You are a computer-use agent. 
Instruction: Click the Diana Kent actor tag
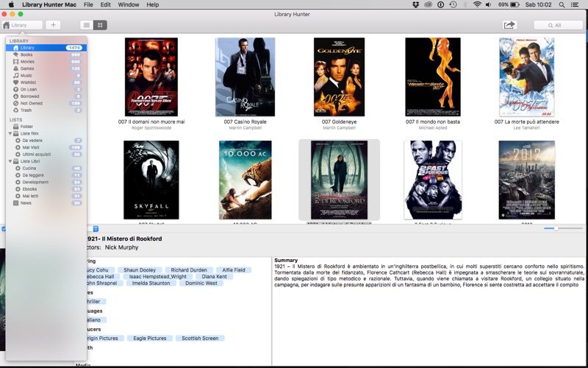point(214,277)
